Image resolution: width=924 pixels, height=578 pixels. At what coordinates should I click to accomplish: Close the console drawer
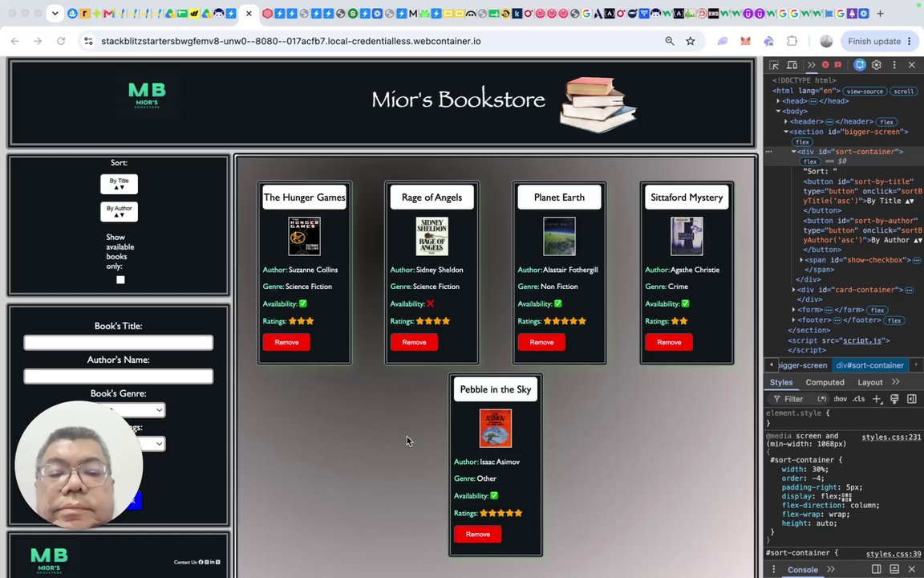tap(912, 569)
